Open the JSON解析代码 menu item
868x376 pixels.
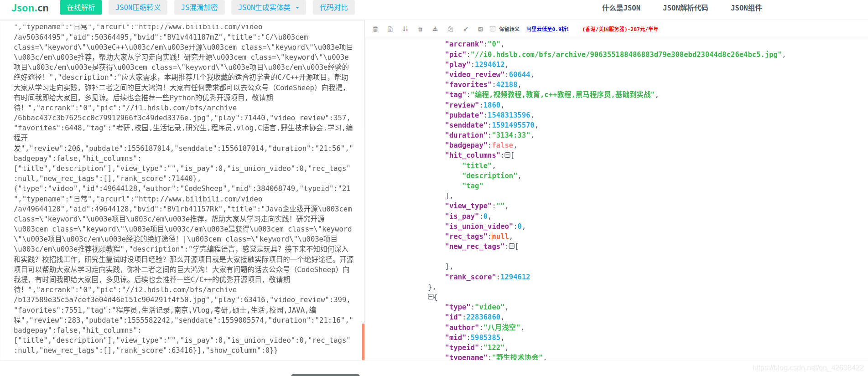(686, 8)
